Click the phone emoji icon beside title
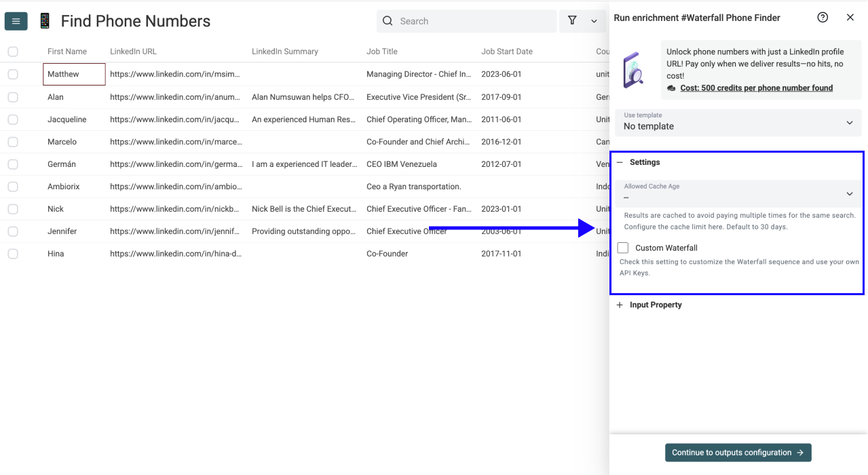The width and height of the screenshot is (868, 475). point(45,21)
